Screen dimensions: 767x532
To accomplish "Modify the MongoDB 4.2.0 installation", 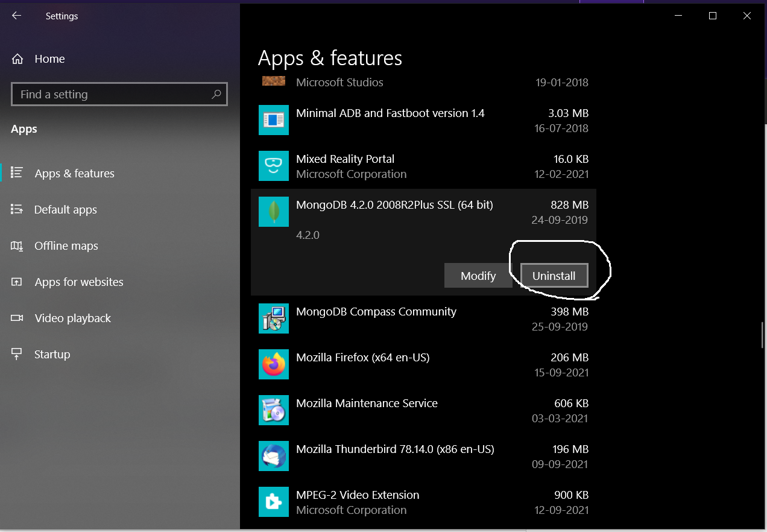I will click(478, 276).
